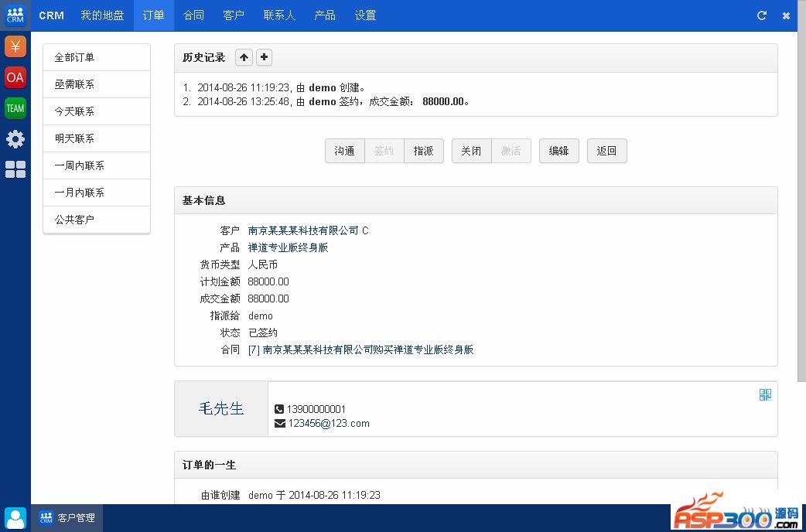The height and width of the screenshot is (532, 806).
Task: Open customer link 南京某某某科技有限公司
Action: (303, 230)
